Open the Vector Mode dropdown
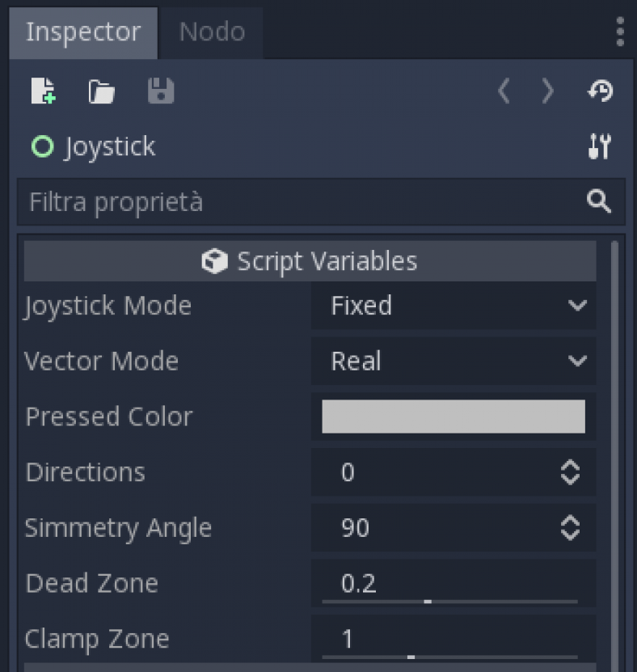The image size is (637, 672). click(x=453, y=361)
